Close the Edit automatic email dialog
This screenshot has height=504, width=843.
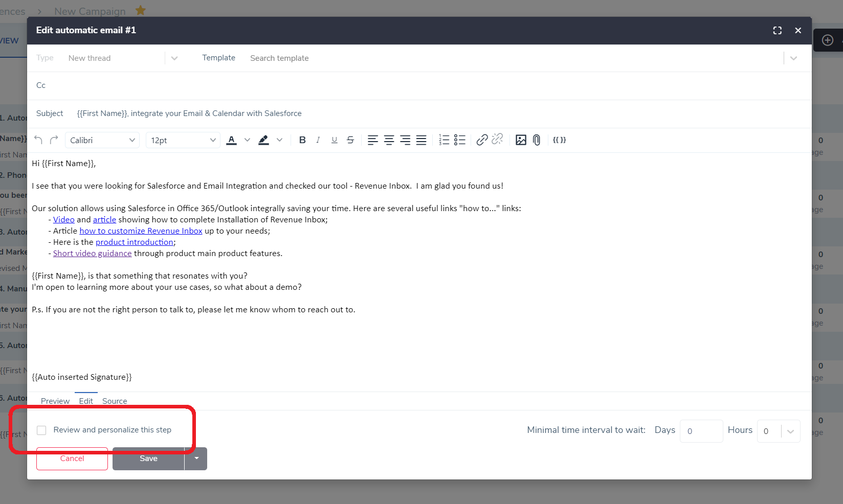coord(798,31)
